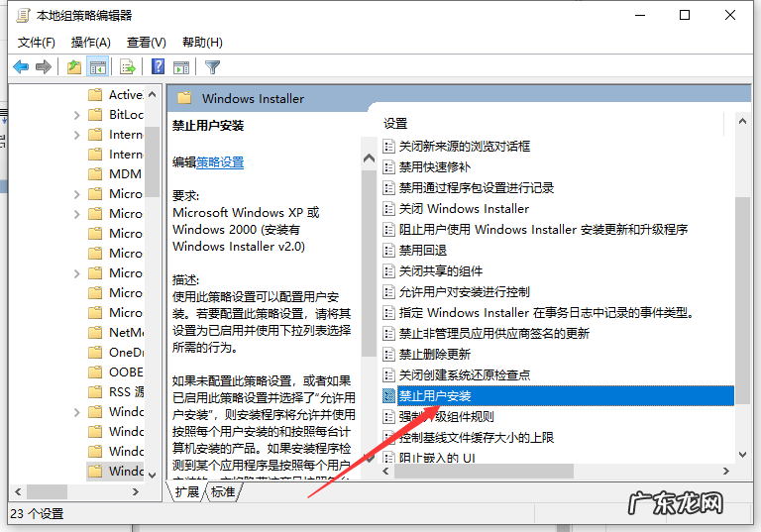
Task: Select policy 关闭创建系统还原检查点
Action: 465,374
